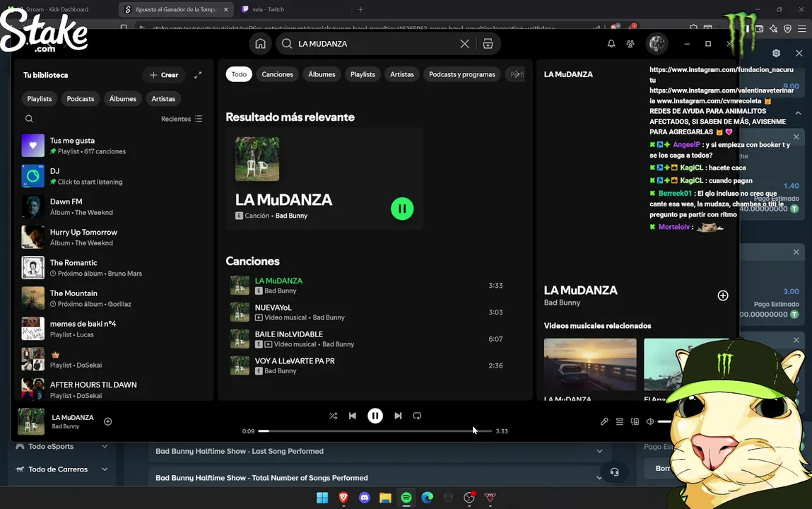The height and width of the screenshot is (509, 812).
Task: Skip to the previous track
Action: pos(352,416)
